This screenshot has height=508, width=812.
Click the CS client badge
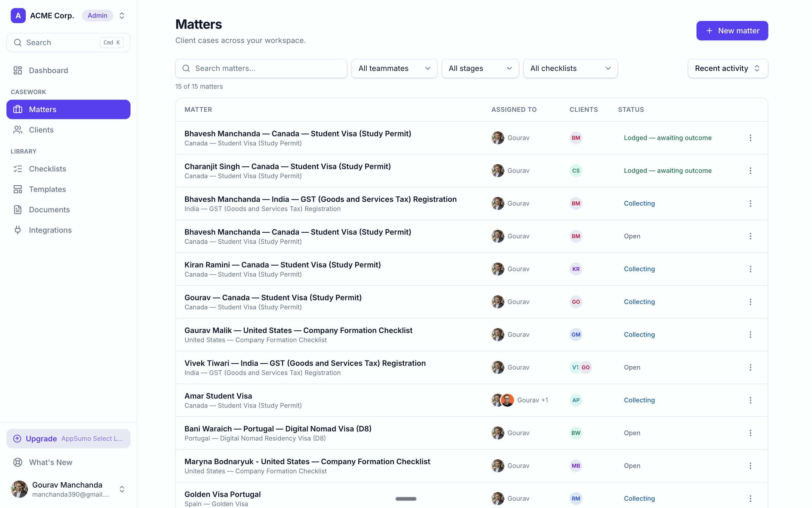tap(576, 171)
